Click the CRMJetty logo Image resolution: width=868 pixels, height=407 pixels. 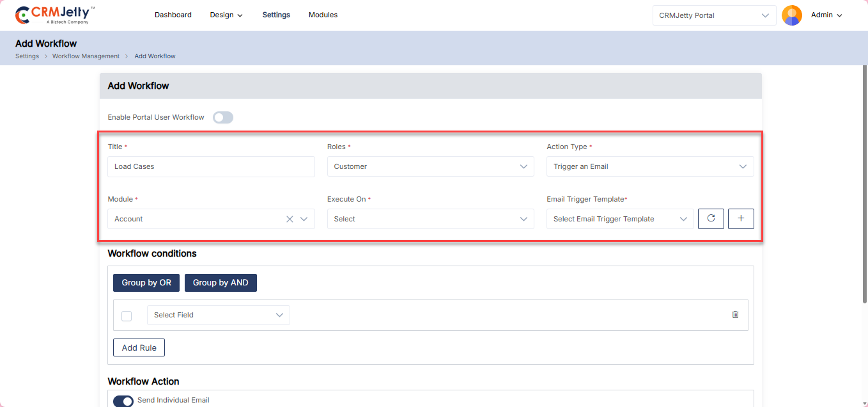click(55, 15)
